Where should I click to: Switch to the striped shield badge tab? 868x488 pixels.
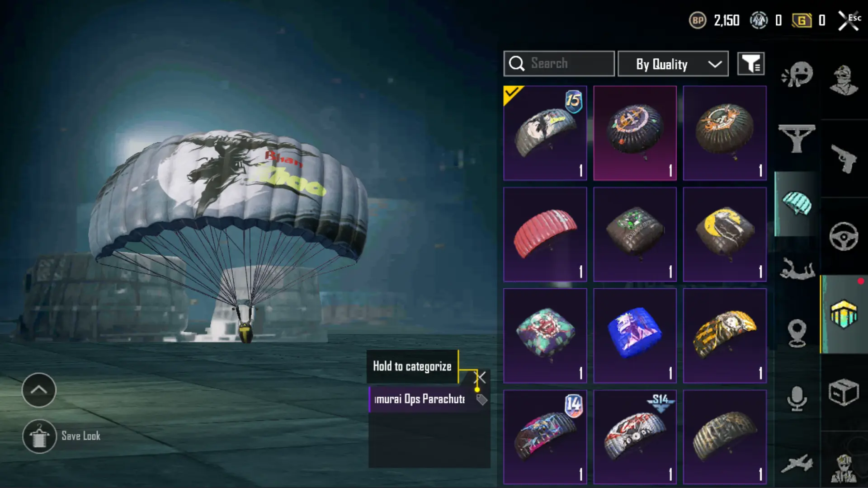coord(844,314)
